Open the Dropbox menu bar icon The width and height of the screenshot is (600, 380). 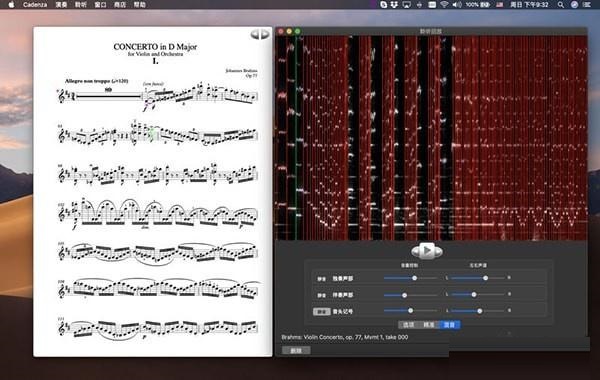[394, 5]
